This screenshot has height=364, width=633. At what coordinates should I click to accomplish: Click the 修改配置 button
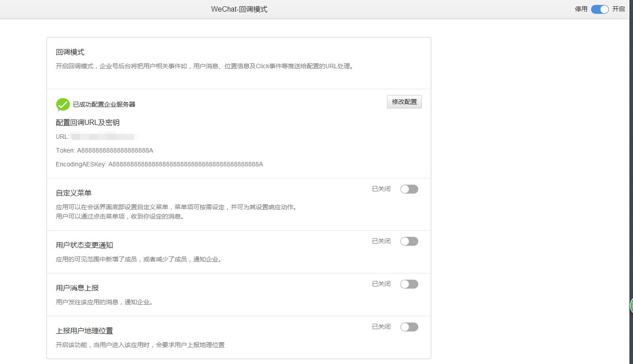click(404, 102)
